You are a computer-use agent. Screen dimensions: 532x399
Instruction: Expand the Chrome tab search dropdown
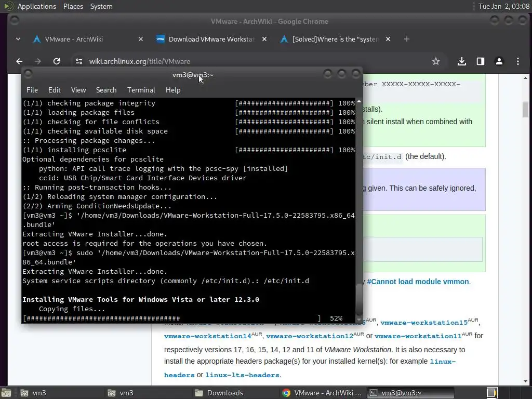click(x=18, y=39)
